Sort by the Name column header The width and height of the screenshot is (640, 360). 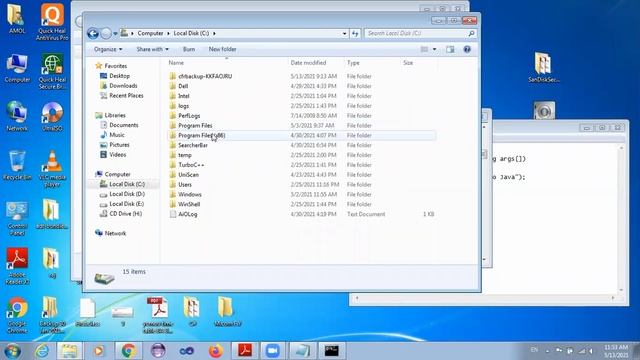[x=176, y=63]
